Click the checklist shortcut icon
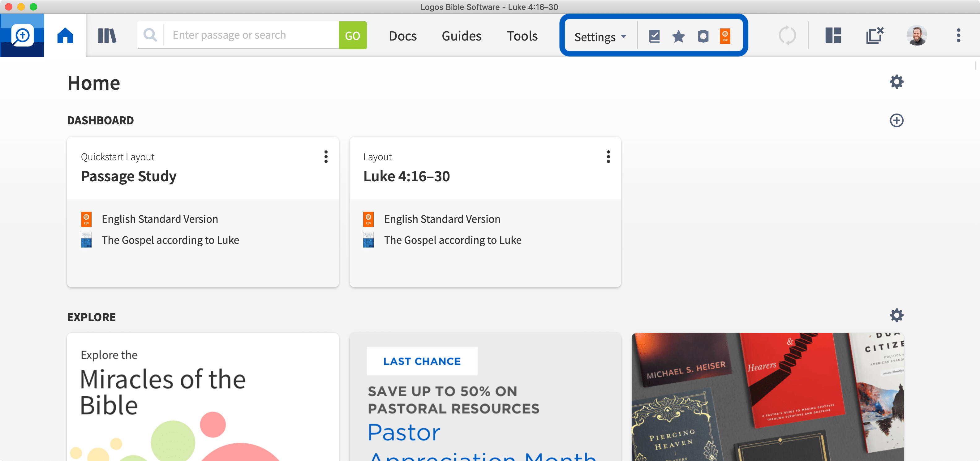This screenshot has height=461, width=980. (x=654, y=36)
